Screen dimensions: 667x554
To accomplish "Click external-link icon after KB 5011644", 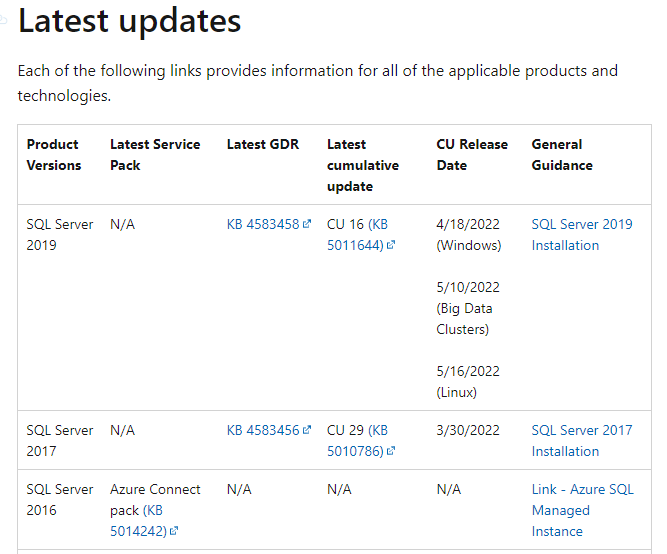I will [391, 246].
